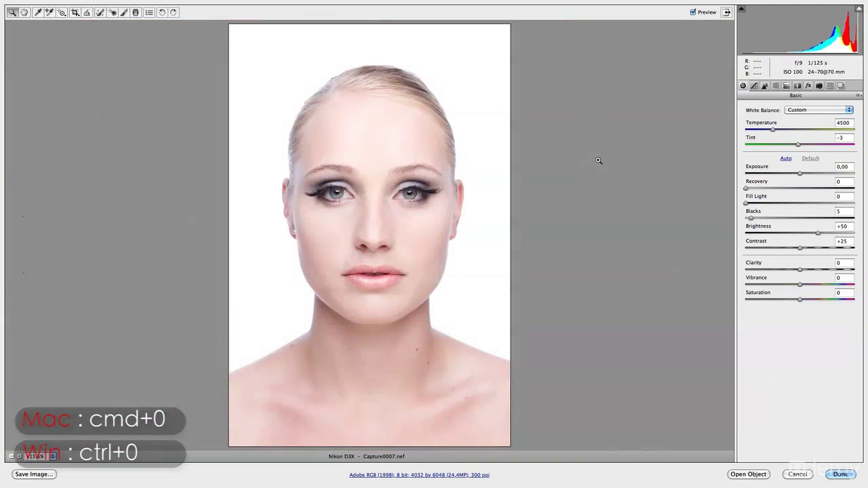Click the Vibrance slider handle
This screenshot has width=868, height=488.
tap(800, 285)
